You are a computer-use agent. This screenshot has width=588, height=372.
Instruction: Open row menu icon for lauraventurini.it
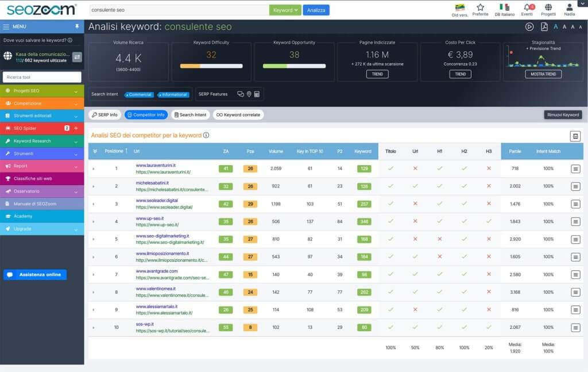coord(575,169)
